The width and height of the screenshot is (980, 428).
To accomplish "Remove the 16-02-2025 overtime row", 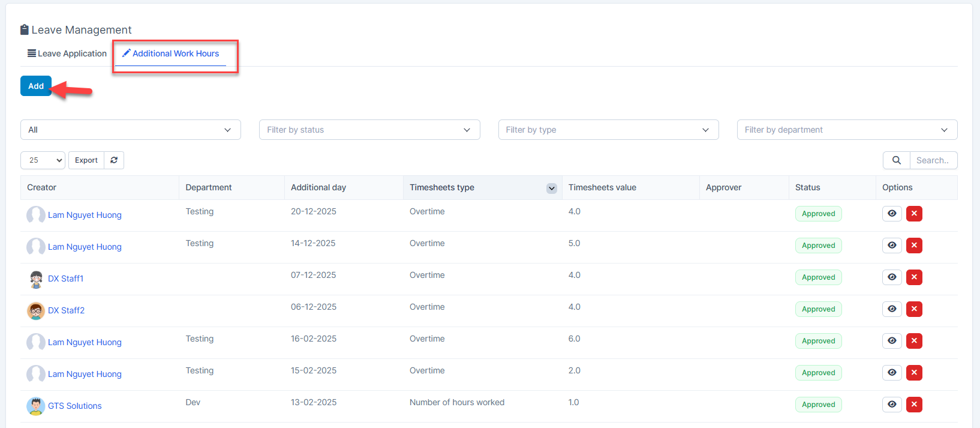I will pyautogui.click(x=914, y=341).
